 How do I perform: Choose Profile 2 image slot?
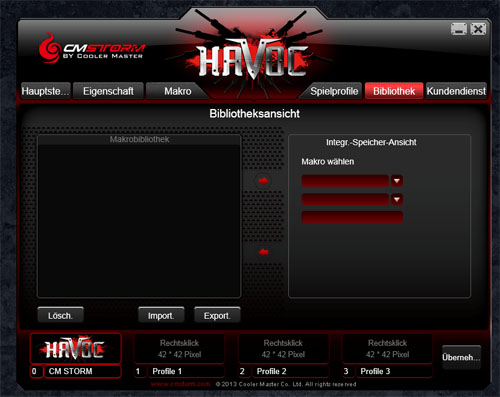tap(283, 349)
